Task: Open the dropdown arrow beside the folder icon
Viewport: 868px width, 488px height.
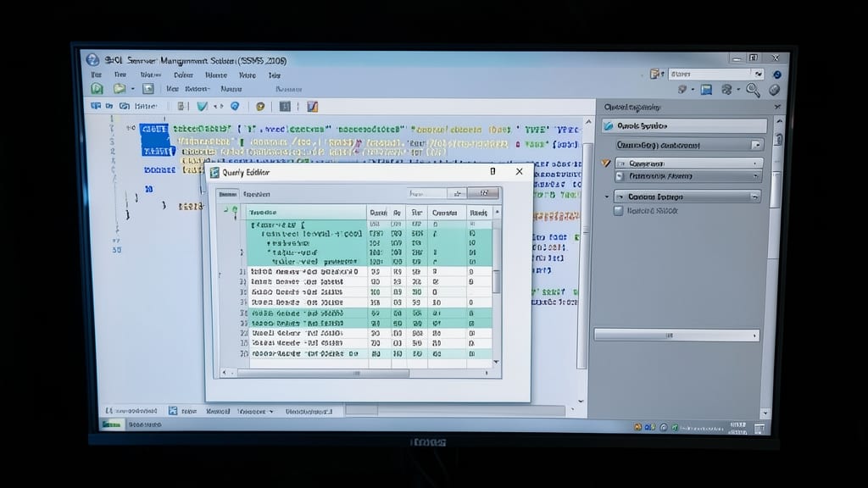Action: tap(132, 89)
